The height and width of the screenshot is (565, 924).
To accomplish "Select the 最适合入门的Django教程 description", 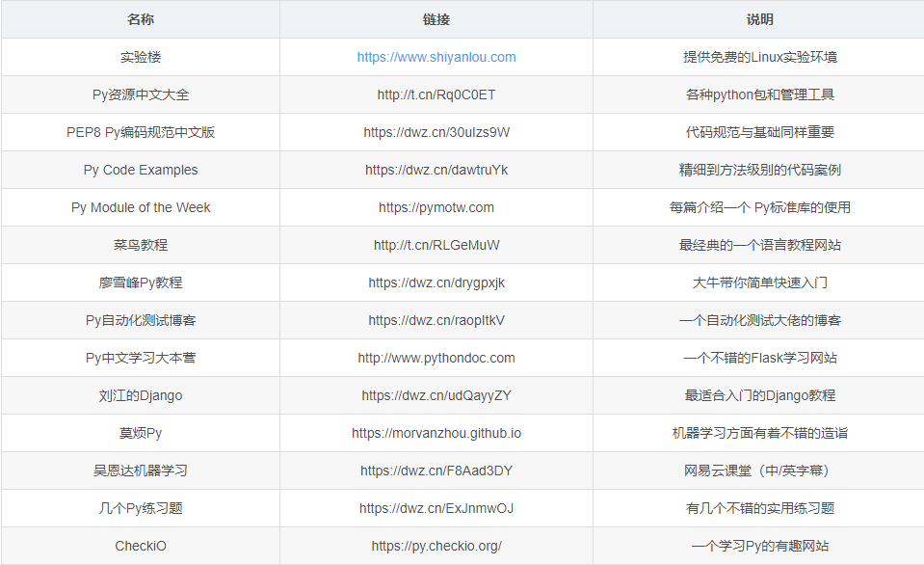I will (759, 395).
